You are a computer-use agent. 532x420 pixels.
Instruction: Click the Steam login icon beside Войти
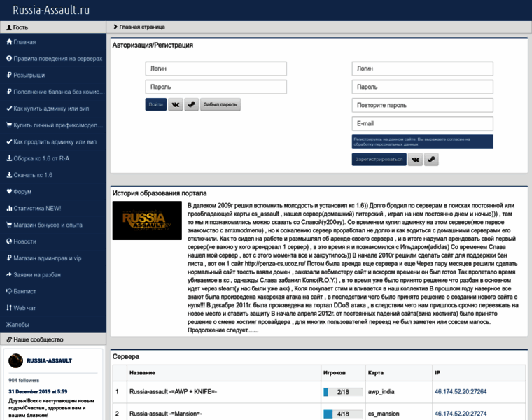click(191, 104)
